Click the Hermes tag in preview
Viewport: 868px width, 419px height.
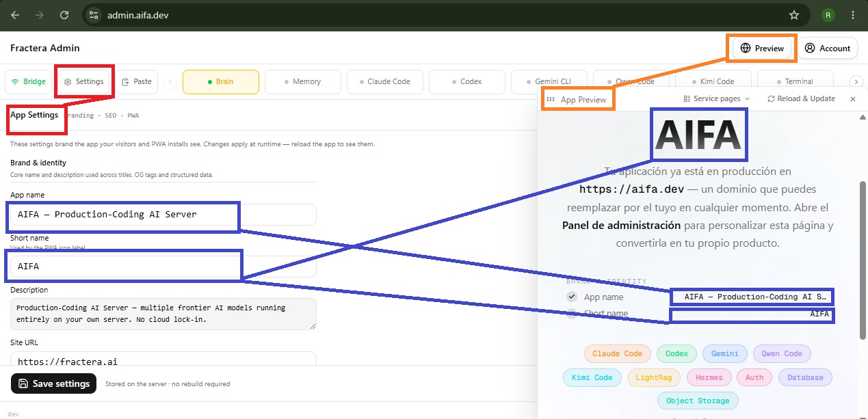point(709,377)
